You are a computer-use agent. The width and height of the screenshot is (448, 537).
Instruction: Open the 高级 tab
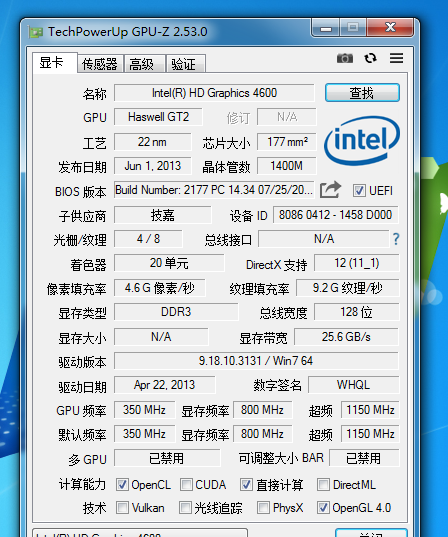144,64
